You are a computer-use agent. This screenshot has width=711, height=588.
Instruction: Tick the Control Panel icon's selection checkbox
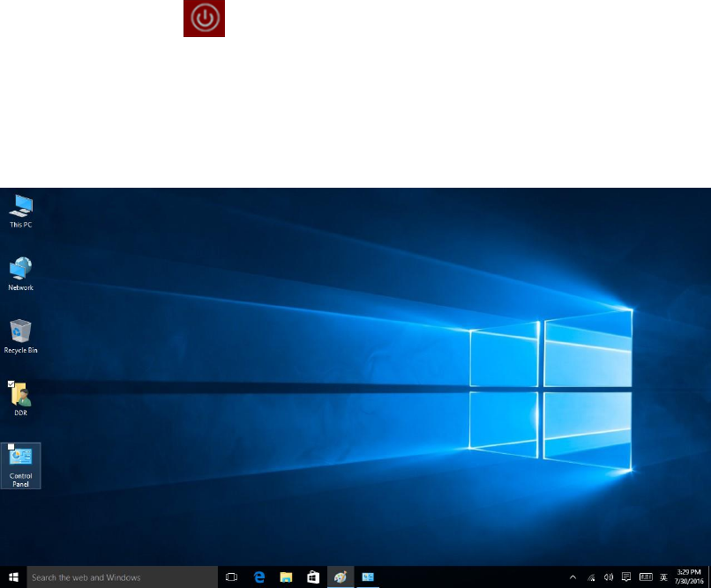coord(11,447)
